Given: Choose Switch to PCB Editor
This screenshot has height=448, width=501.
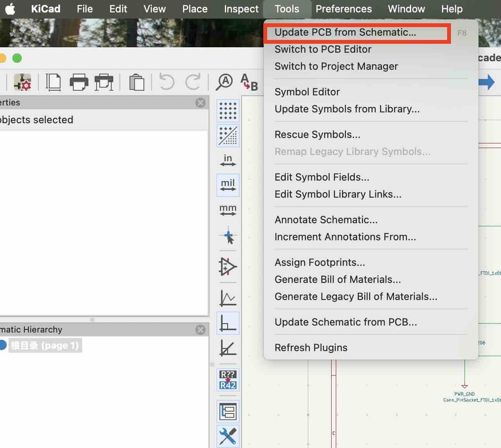Looking at the screenshot, I should point(371,49).
